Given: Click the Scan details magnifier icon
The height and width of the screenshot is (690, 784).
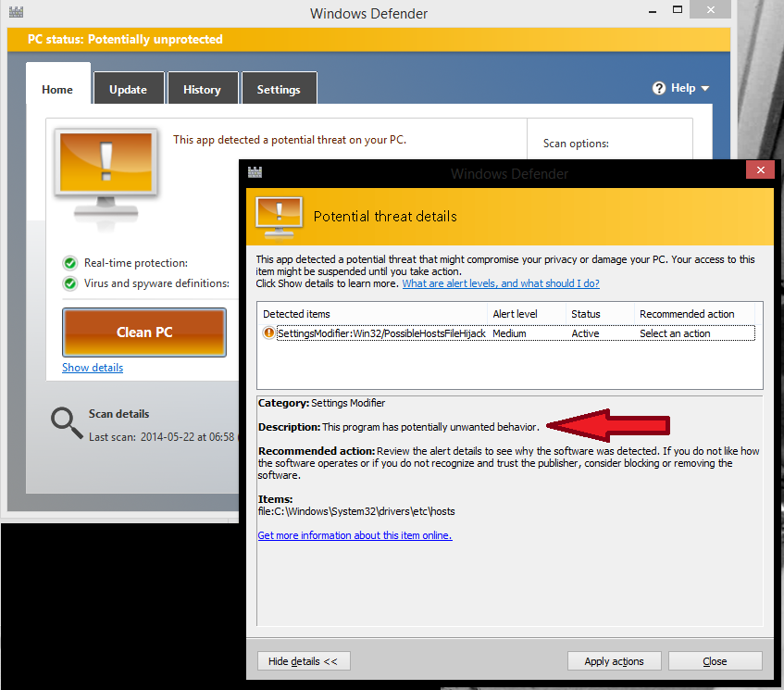Looking at the screenshot, I should point(67,423).
